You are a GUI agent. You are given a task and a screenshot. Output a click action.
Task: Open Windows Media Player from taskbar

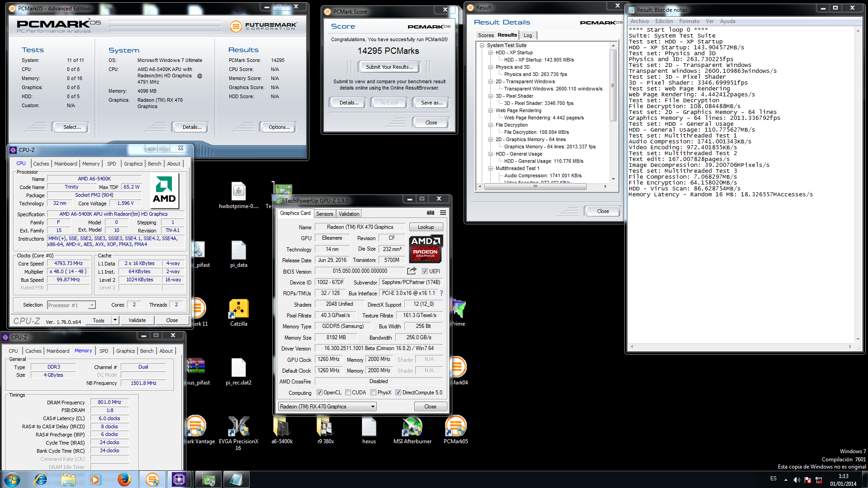[x=96, y=479]
